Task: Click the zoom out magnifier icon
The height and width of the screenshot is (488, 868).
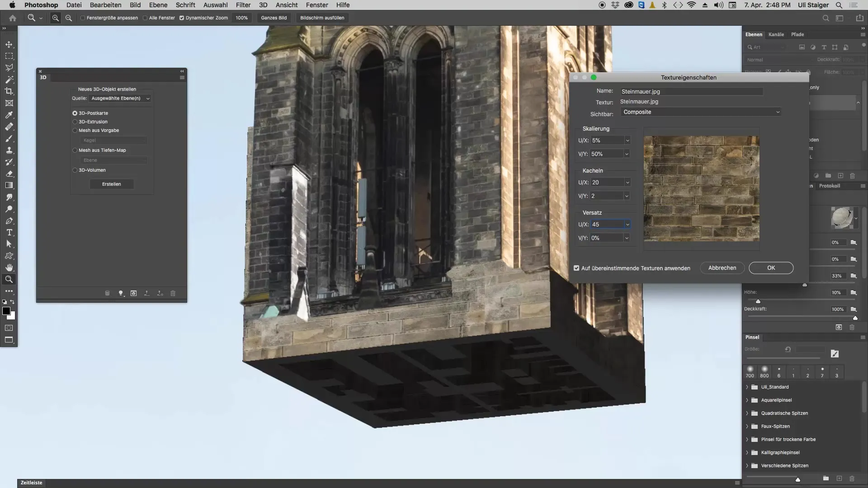Action: [69, 18]
